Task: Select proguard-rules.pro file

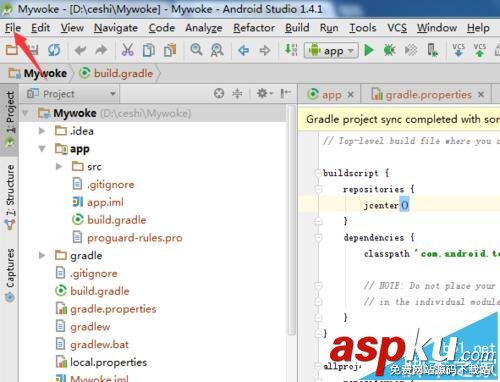Action: click(128, 238)
